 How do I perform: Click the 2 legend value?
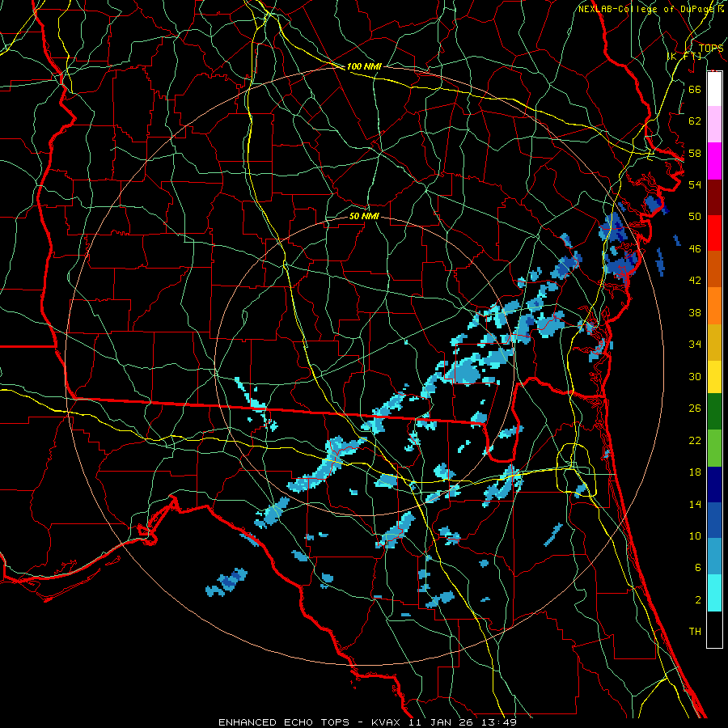(x=698, y=600)
